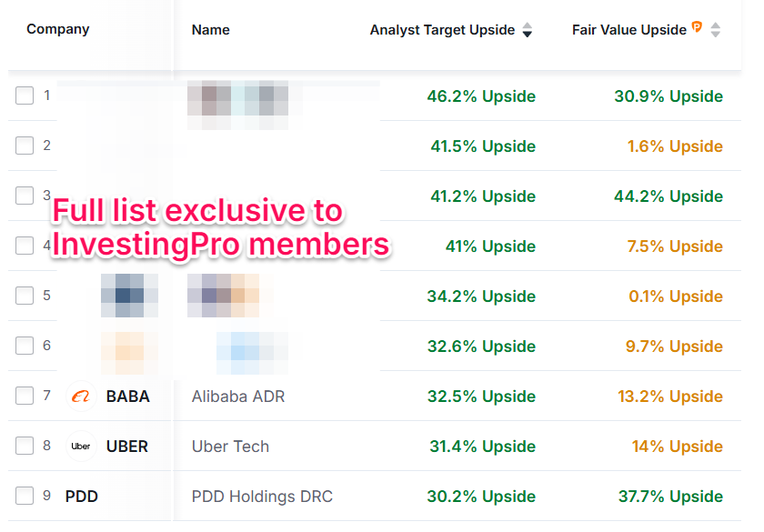
Task: Click the 46.2% Upside value in row 1
Action: click(482, 95)
